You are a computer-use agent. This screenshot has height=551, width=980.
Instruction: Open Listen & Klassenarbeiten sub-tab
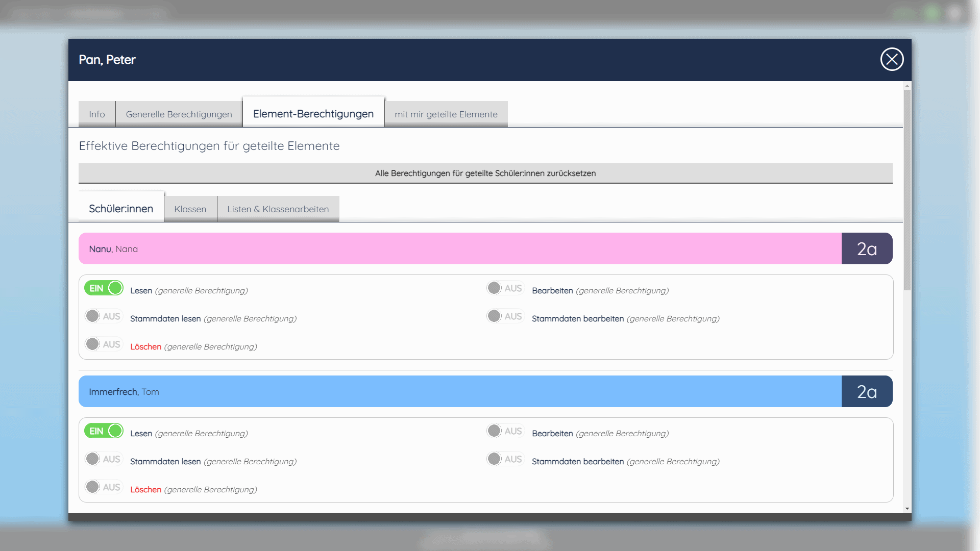pyautogui.click(x=278, y=209)
